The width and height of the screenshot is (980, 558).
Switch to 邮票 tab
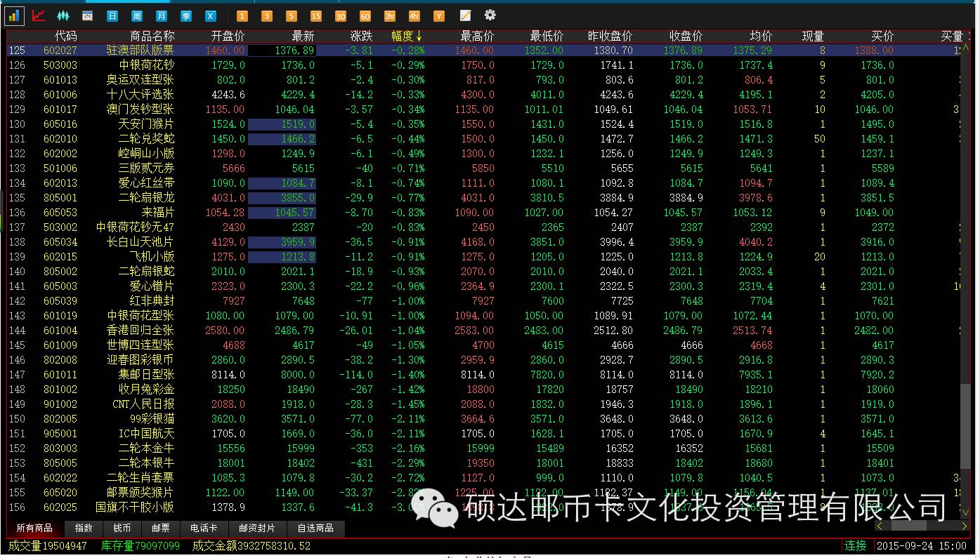(x=161, y=528)
